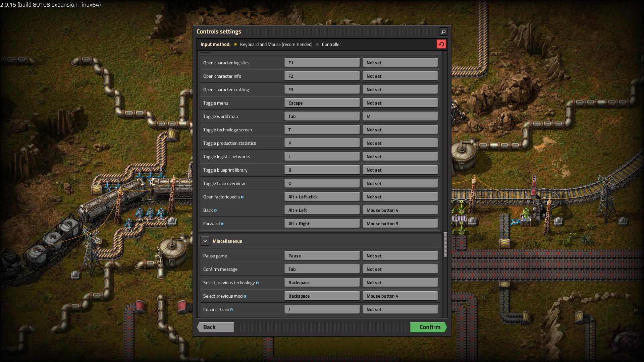This screenshot has width=644, height=362.
Task: Change Backspace binding for Select previous technology
Action: tap(322, 283)
